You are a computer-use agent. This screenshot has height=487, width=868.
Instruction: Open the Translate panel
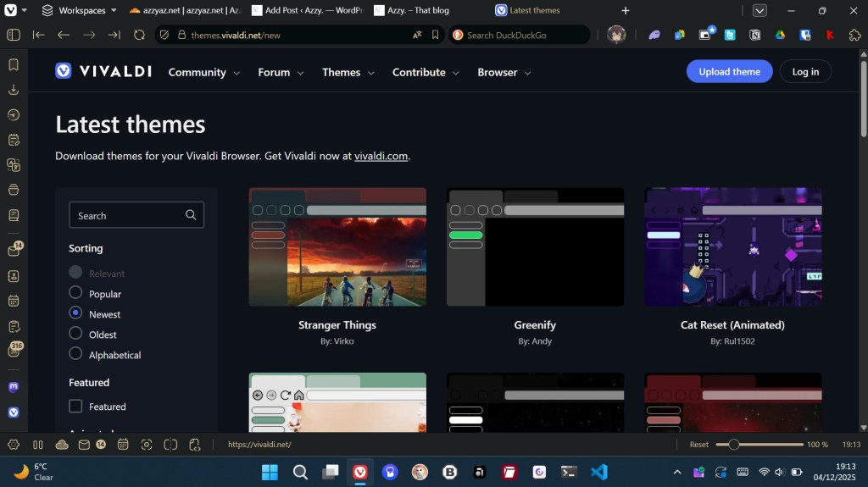point(14,165)
